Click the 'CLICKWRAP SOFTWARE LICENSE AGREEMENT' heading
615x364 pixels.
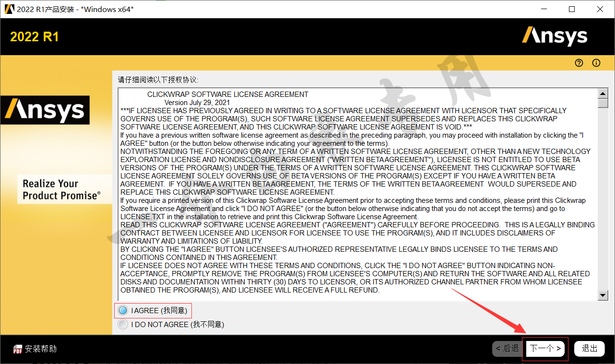point(228,94)
